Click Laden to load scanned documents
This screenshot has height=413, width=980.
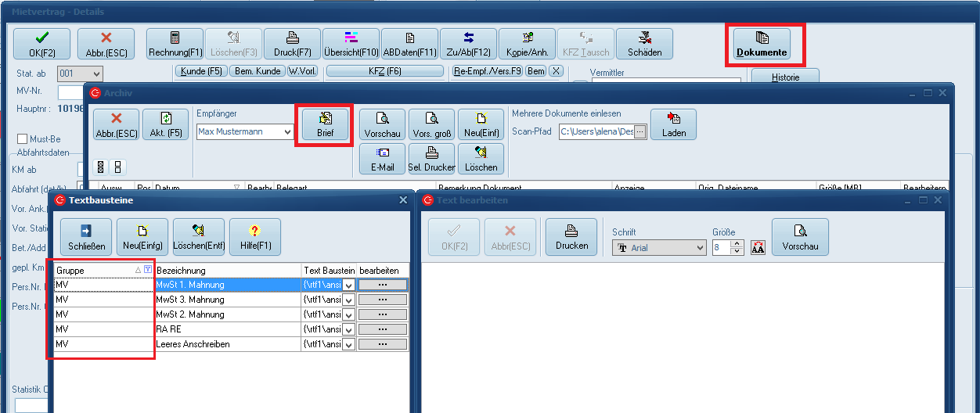[x=673, y=124]
